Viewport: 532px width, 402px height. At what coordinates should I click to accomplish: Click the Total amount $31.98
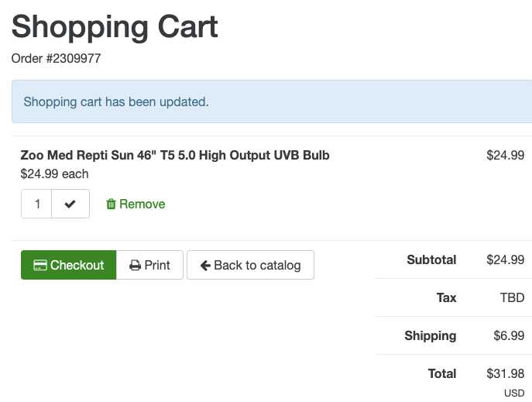tap(505, 373)
